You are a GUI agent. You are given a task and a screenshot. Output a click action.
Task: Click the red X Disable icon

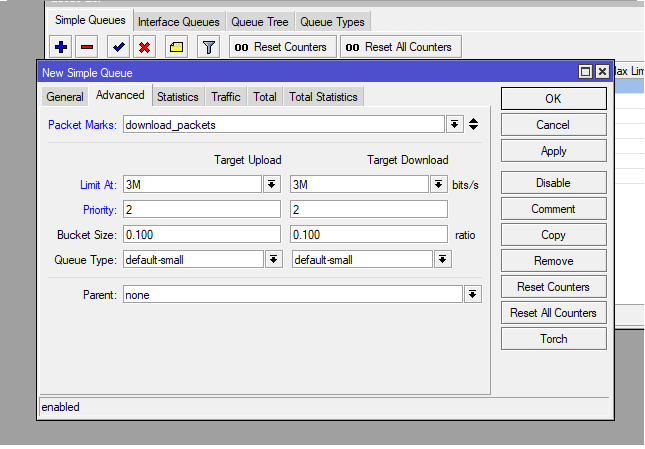(x=145, y=47)
